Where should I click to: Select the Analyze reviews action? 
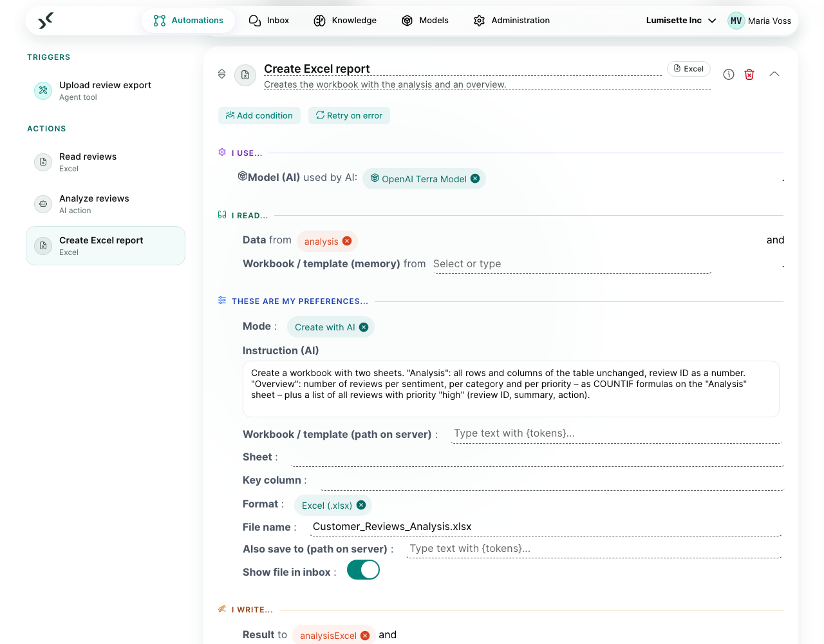click(x=106, y=204)
